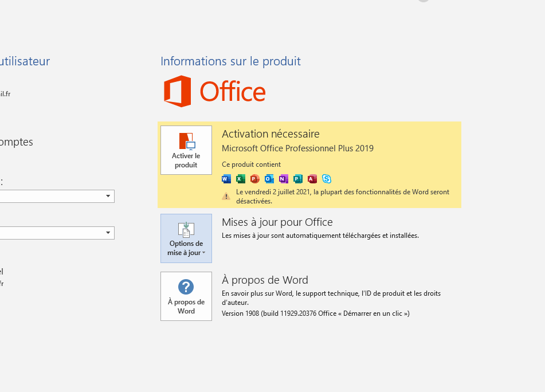The width and height of the screenshot is (545, 392).
Task: Expand the lower combo box on the left
Action: click(x=108, y=233)
